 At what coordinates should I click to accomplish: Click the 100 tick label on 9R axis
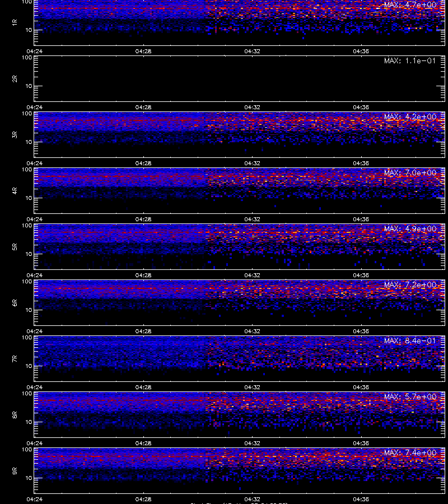(x=27, y=450)
